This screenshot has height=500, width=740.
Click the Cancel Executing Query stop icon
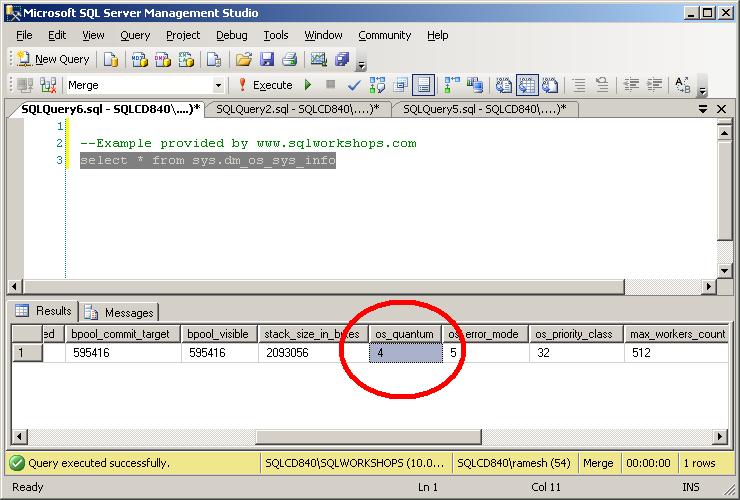[330, 85]
